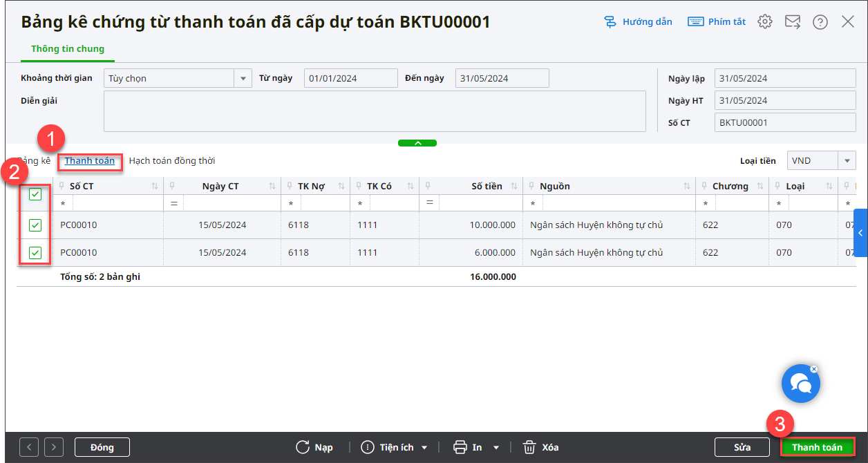Open the settings gear icon
The height and width of the screenshot is (463, 868).
764,21
